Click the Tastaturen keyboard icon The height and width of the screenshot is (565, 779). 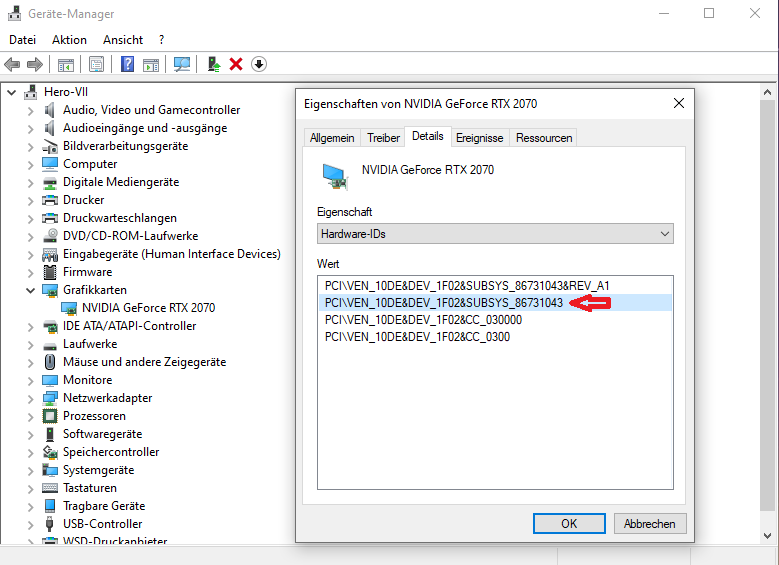tap(50, 488)
